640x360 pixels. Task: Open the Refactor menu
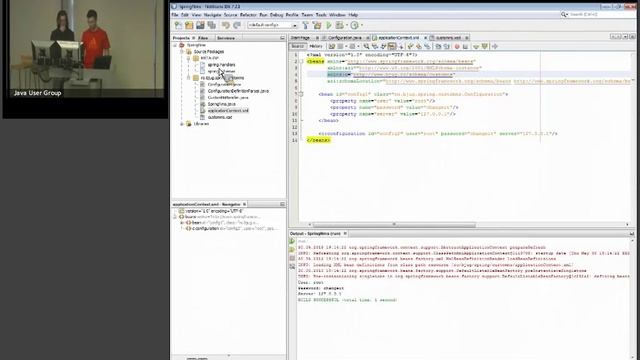248,15
